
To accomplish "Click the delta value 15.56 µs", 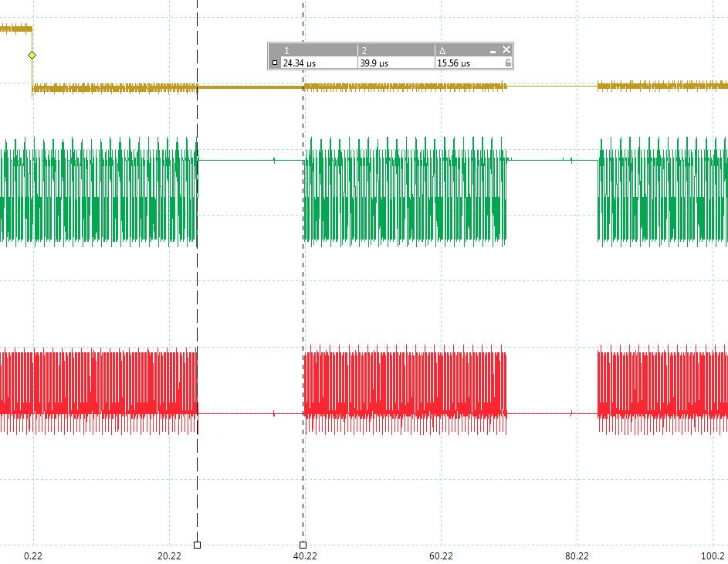I will pyautogui.click(x=454, y=63).
